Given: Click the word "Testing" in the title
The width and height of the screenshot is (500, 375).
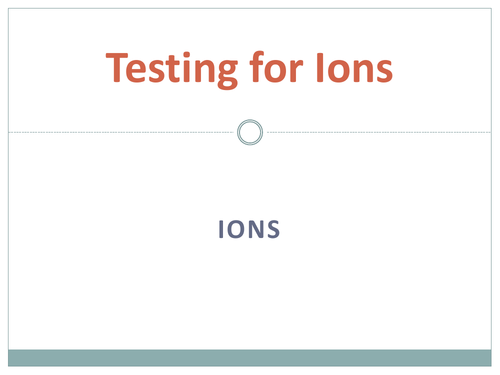Looking at the screenshot, I should 172,69.
